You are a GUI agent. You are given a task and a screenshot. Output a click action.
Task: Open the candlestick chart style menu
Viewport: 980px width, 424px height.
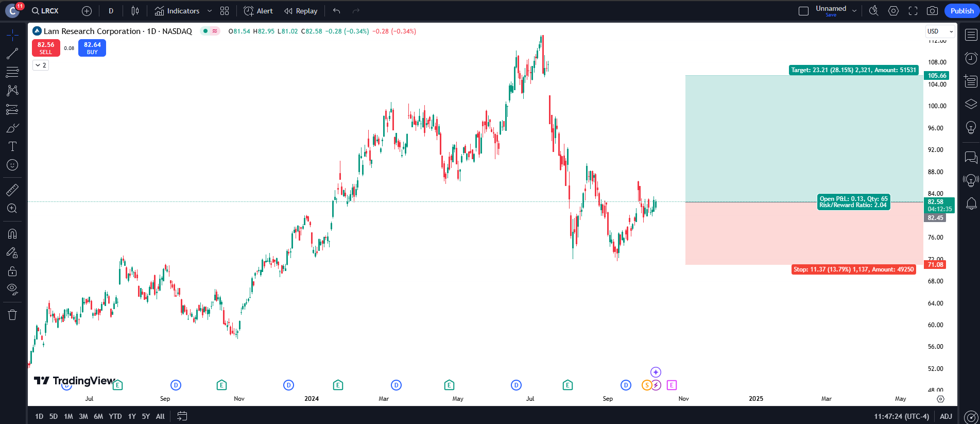pyautogui.click(x=135, y=11)
